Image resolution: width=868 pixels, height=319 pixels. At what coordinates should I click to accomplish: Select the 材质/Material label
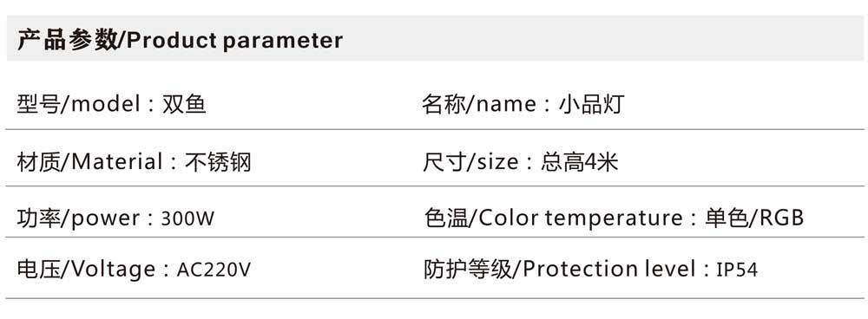click(90, 162)
